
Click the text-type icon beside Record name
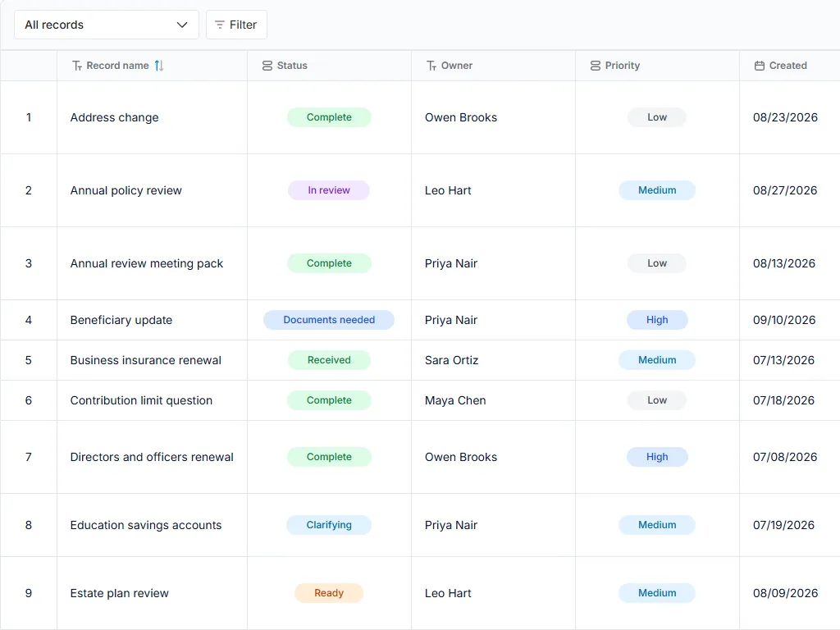coord(77,66)
